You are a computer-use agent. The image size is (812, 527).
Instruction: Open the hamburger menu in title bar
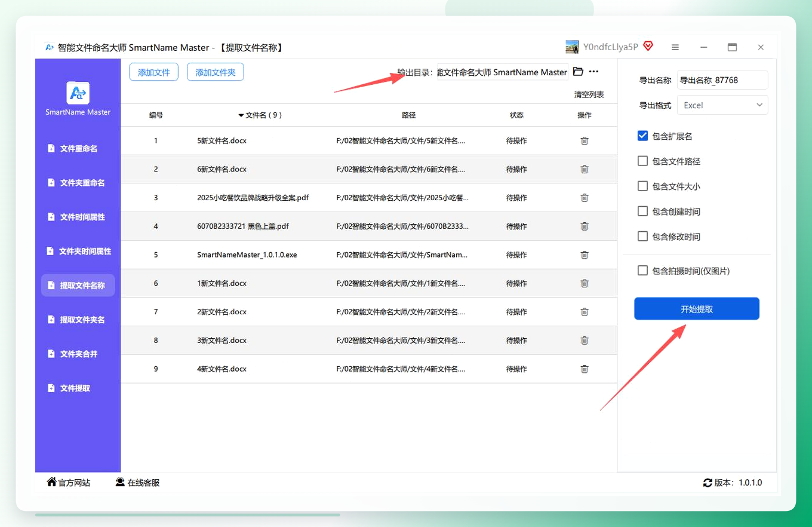(675, 47)
